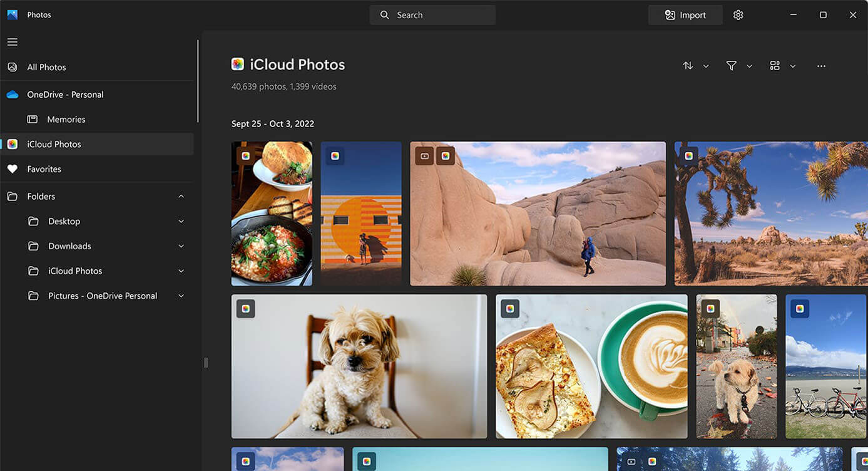Open the orange striped wall photo
The height and width of the screenshot is (471, 868).
point(361,214)
